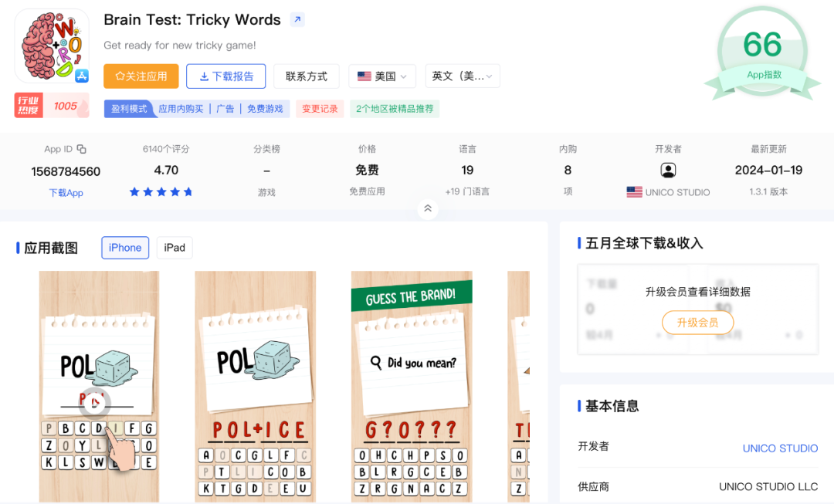
Task: Open the 下载App link
Action: 66,193
